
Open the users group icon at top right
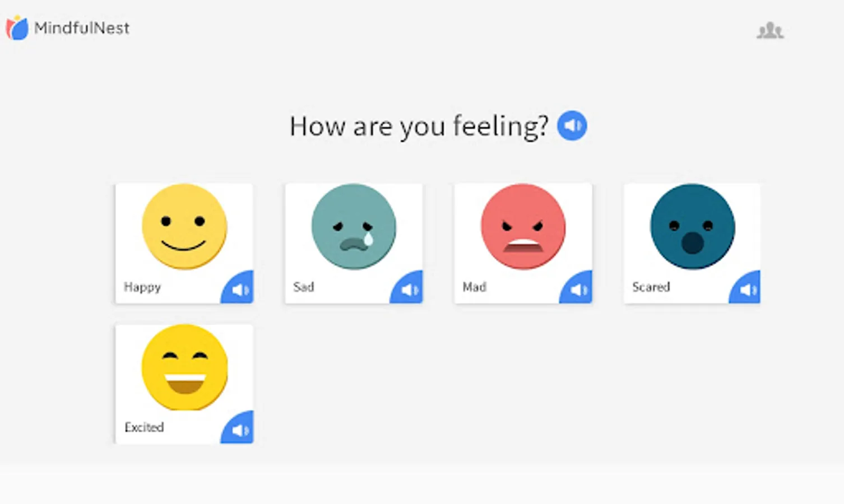770,30
